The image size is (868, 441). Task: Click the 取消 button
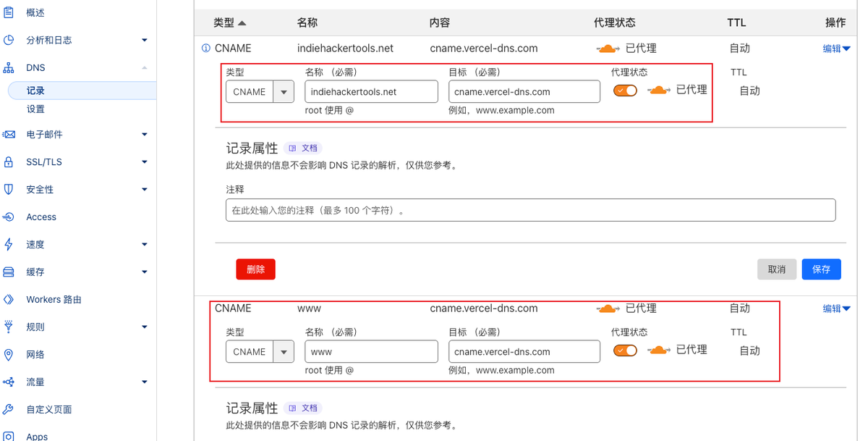[777, 269]
